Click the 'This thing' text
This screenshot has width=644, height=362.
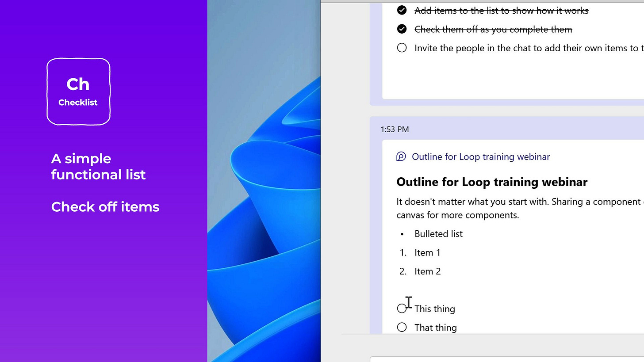[x=434, y=309]
